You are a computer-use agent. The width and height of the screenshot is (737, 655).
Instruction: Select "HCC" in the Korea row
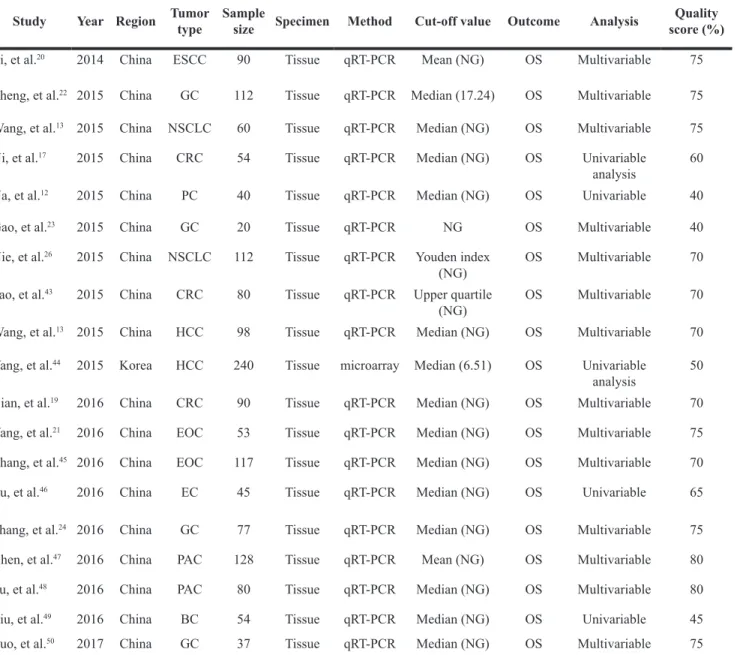click(189, 365)
